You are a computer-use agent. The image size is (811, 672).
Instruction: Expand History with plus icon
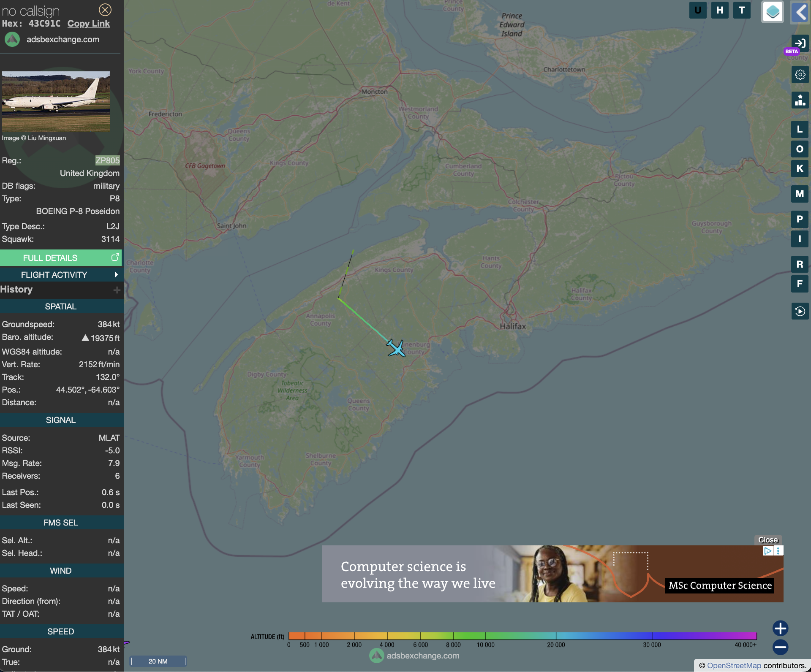117,290
